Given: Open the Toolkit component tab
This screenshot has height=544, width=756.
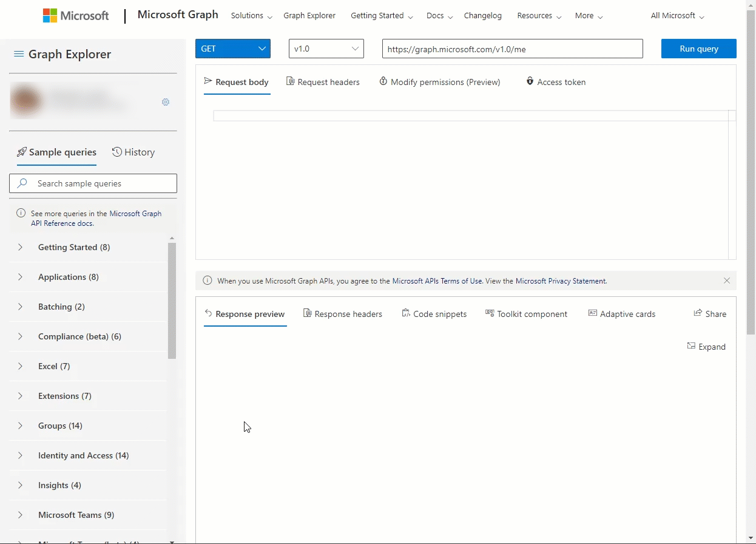Looking at the screenshot, I should (x=527, y=314).
